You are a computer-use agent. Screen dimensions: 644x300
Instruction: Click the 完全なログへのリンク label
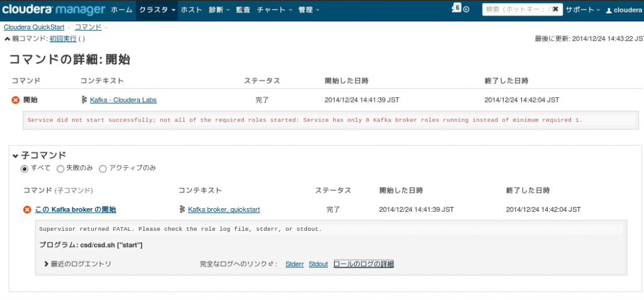(233, 264)
